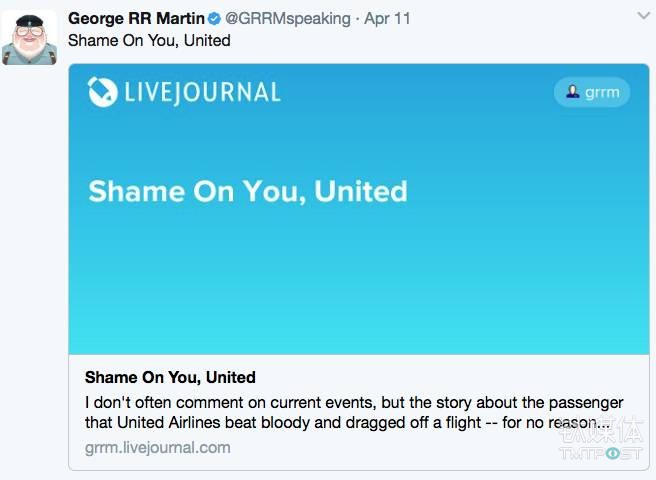Click the LiveJournal pencil logo icon
Image resolution: width=656 pixels, height=480 pixels.
[102, 92]
